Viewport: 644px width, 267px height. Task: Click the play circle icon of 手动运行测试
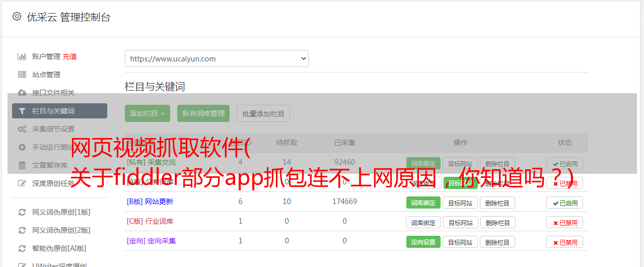22,147
